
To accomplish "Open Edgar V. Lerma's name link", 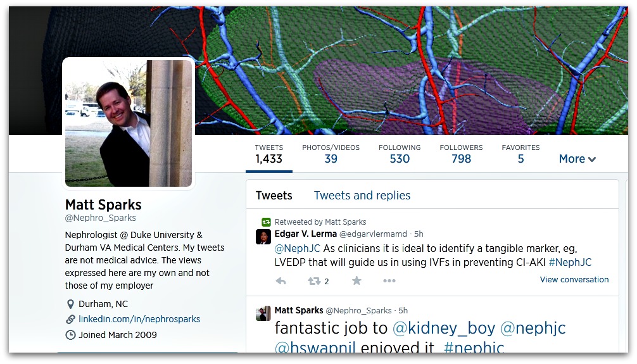I will pyautogui.click(x=305, y=234).
